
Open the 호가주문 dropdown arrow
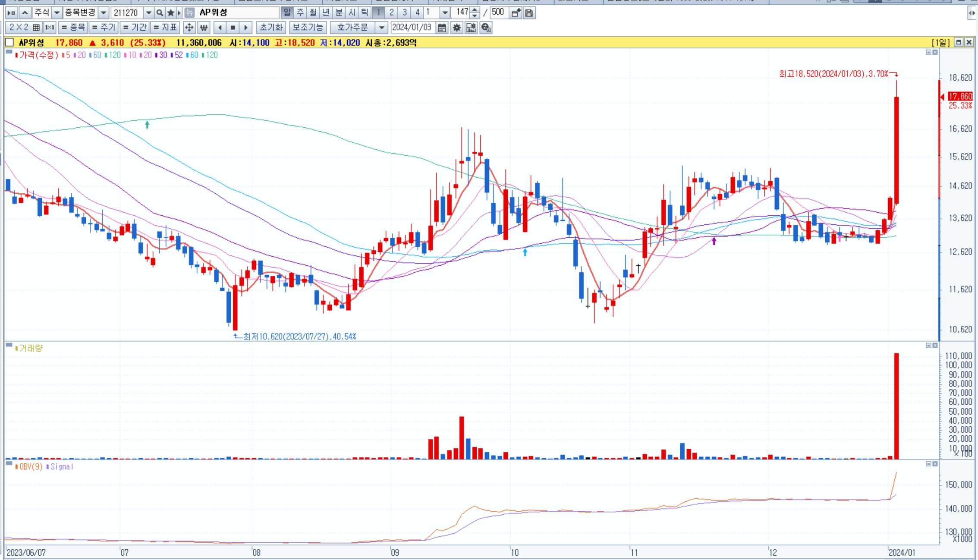coord(381,28)
